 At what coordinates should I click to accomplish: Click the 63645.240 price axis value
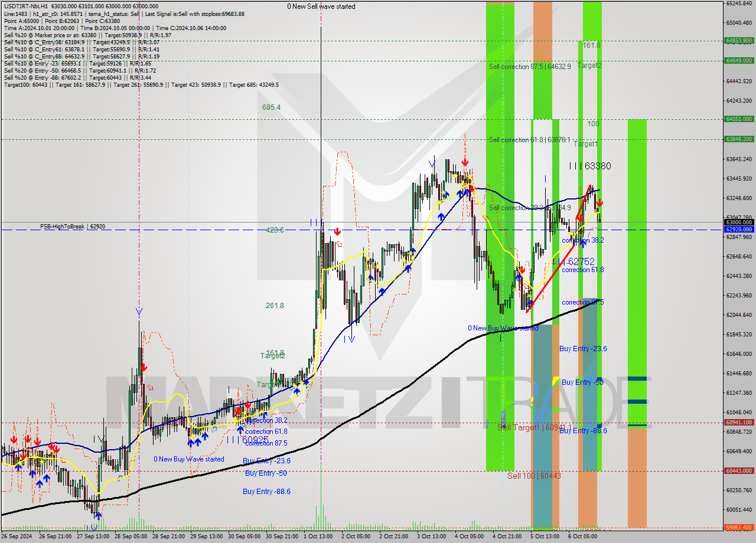click(738, 159)
